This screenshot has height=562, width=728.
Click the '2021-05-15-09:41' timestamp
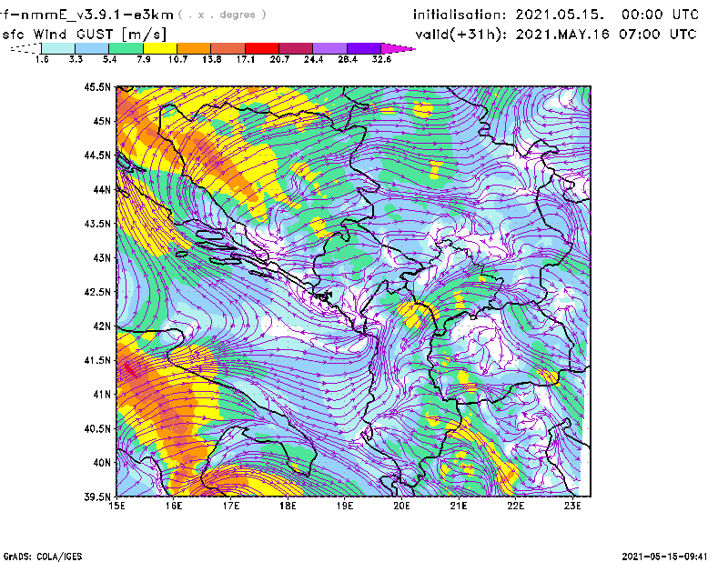coord(665,557)
